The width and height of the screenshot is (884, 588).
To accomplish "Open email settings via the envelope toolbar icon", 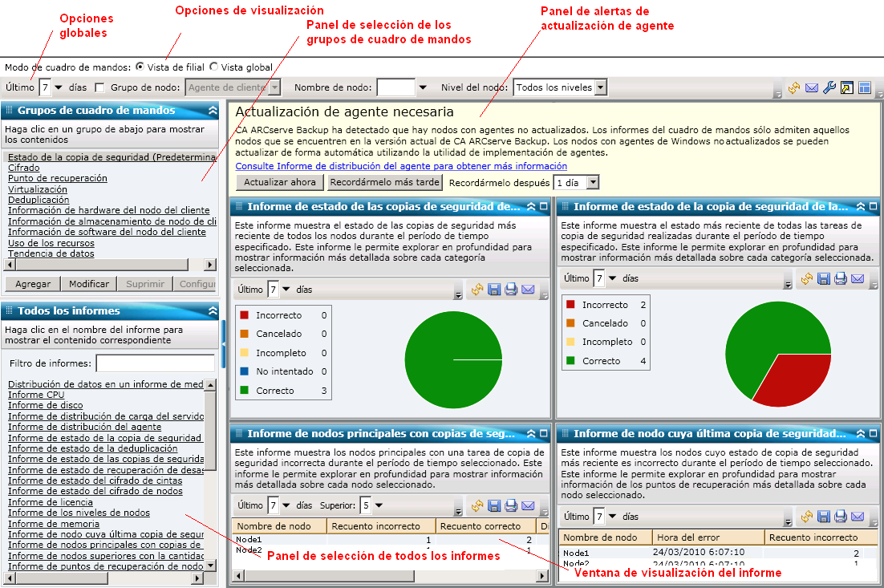I will click(x=811, y=88).
